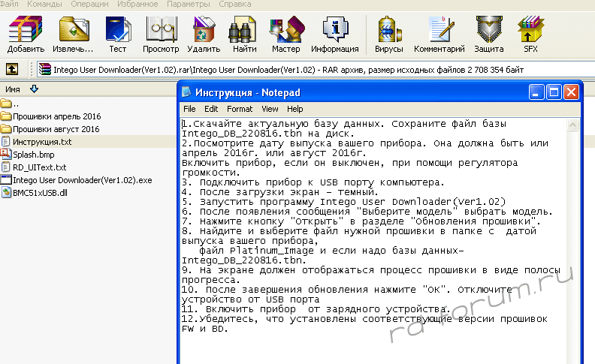Click the archive path address field

(x=315, y=70)
